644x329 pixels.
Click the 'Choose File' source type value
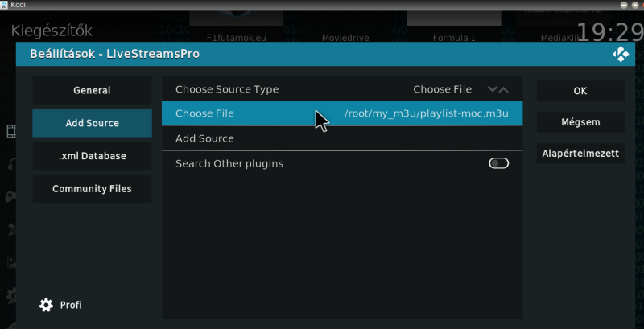click(442, 89)
